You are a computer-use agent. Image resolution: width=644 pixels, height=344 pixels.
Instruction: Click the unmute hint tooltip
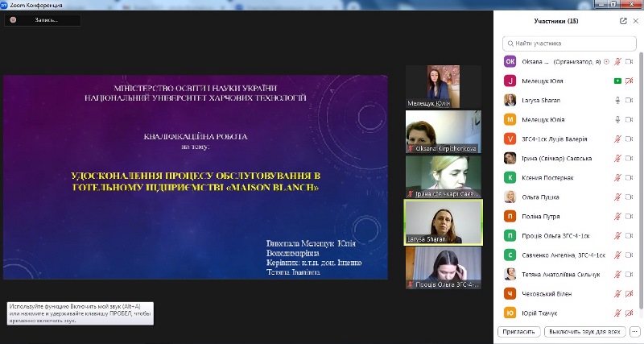pyautogui.click(x=80, y=313)
